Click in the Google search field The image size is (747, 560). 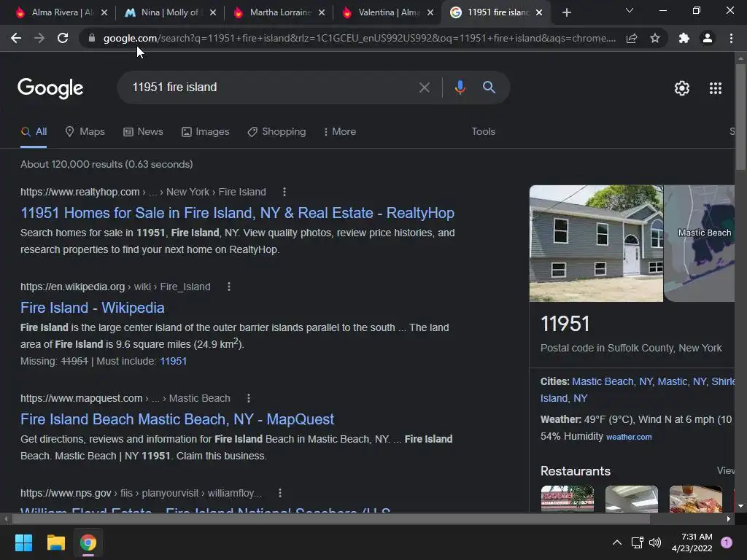[271, 87]
